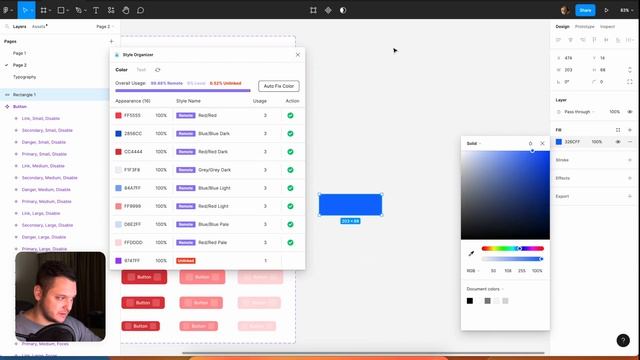Image resolution: width=640 pixels, height=360 pixels.
Task: Open the RGB color model dropdown
Action: coord(473,271)
